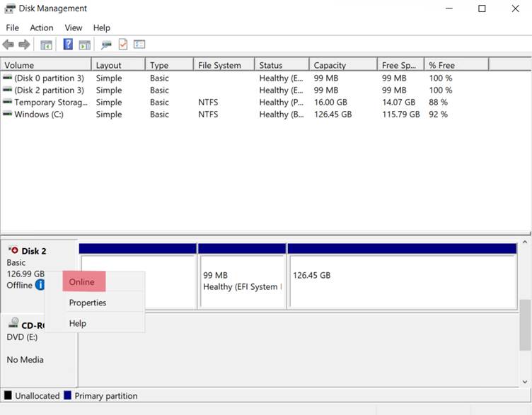This screenshot has height=415, width=532.
Task: Sort by the Layout column header
Action: click(118, 65)
